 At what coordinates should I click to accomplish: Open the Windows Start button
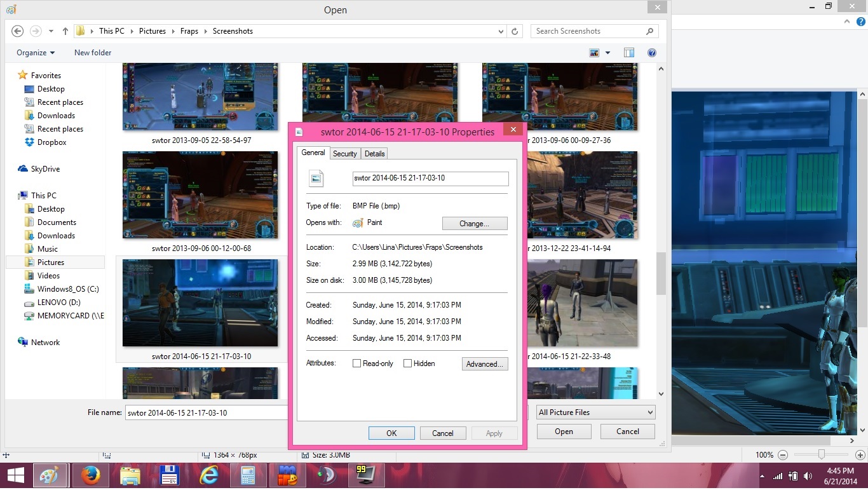pyautogui.click(x=15, y=475)
